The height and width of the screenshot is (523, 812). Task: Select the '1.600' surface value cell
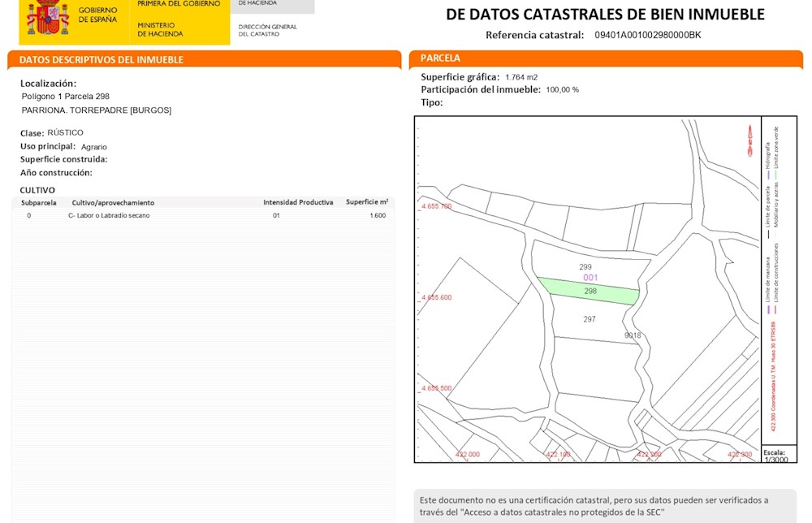[378, 215]
